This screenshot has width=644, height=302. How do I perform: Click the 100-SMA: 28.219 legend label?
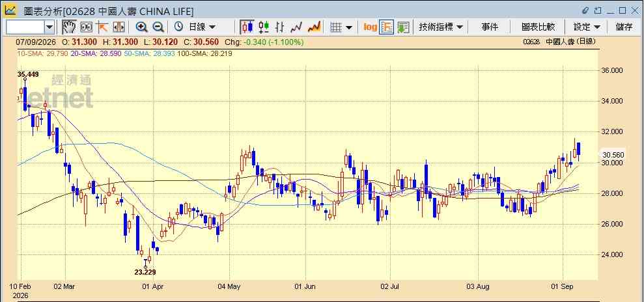tap(204, 53)
